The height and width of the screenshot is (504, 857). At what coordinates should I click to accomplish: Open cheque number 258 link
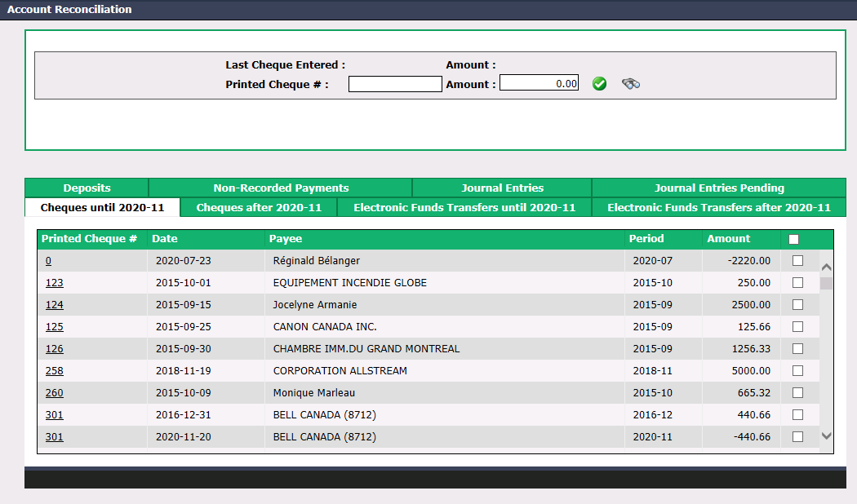tap(54, 371)
